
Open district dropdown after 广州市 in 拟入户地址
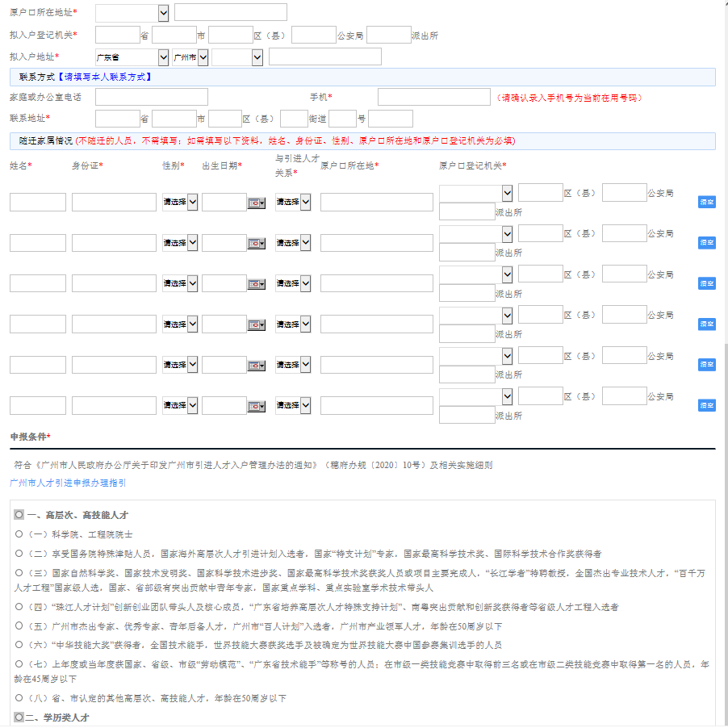(237, 57)
